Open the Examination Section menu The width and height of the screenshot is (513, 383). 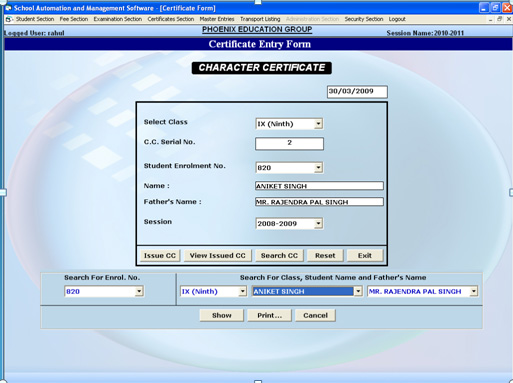118,19
